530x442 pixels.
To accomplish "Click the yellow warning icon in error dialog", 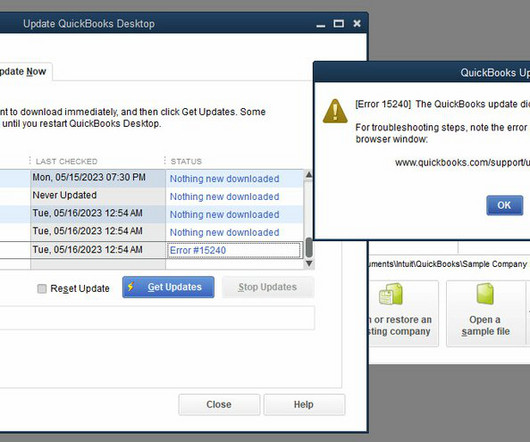I will pos(335,111).
